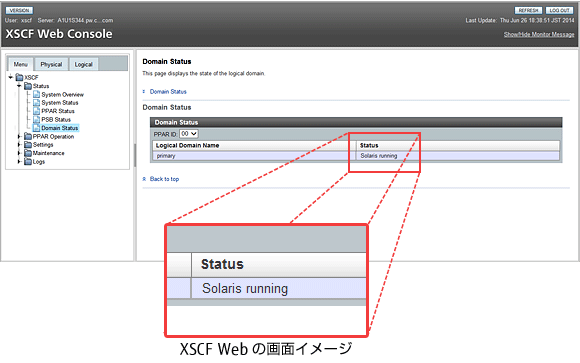
Task: Click the vertical pane splitter handle
Action: click(x=135, y=155)
